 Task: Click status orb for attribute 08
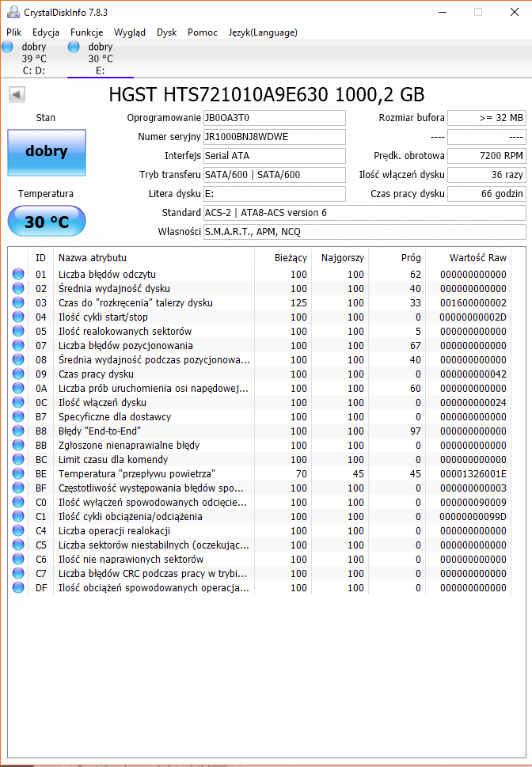coord(18,359)
